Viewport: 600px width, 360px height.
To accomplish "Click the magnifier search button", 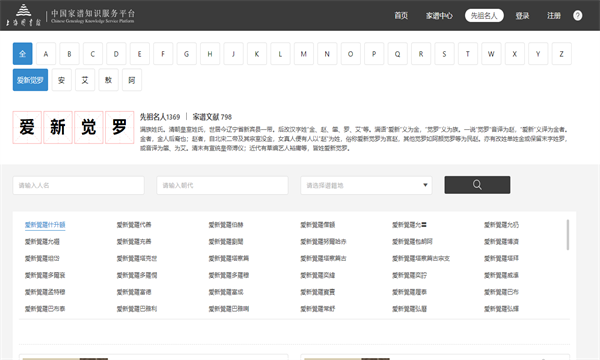I will pyautogui.click(x=477, y=185).
